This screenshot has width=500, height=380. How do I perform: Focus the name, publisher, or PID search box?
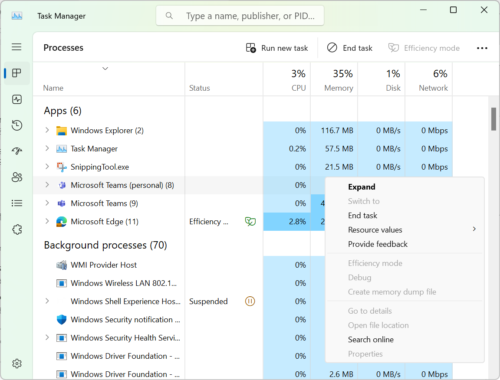pyautogui.click(x=240, y=16)
